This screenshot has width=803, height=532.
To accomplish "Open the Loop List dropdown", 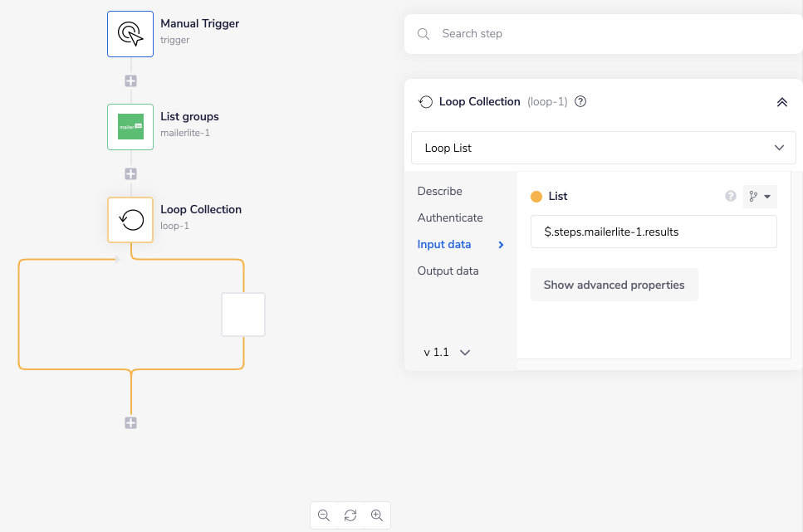I will 604,147.
